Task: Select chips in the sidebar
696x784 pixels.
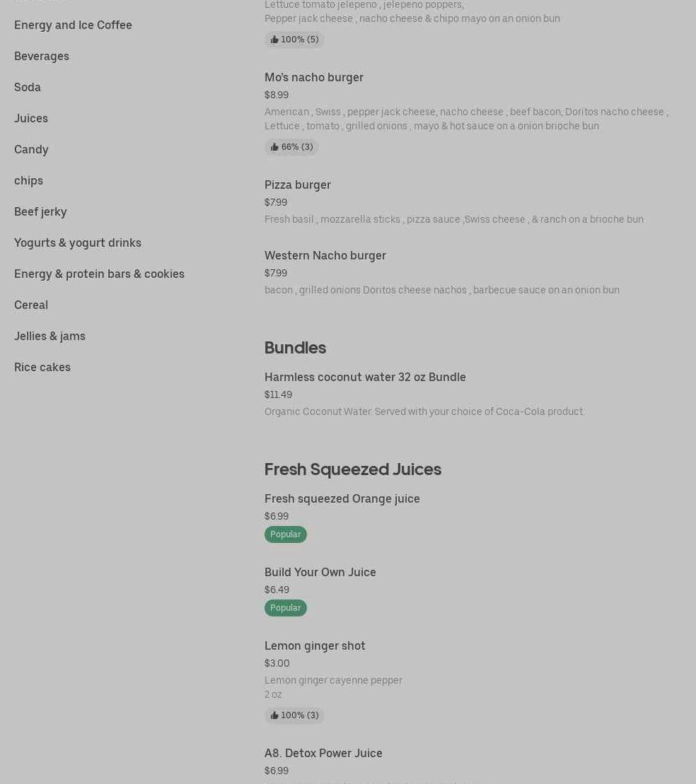Action: (x=28, y=180)
